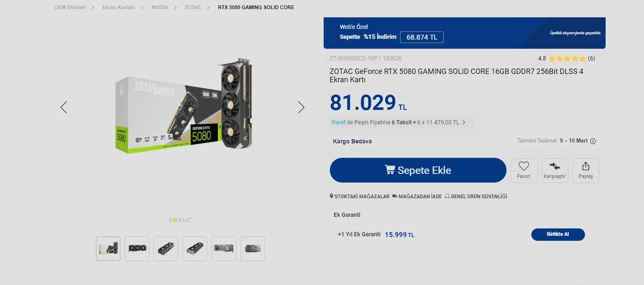The image size is (644, 285).
Task: Open Karşılaştır compare arrows icon
Action: pyautogui.click(x=555, y=171)
